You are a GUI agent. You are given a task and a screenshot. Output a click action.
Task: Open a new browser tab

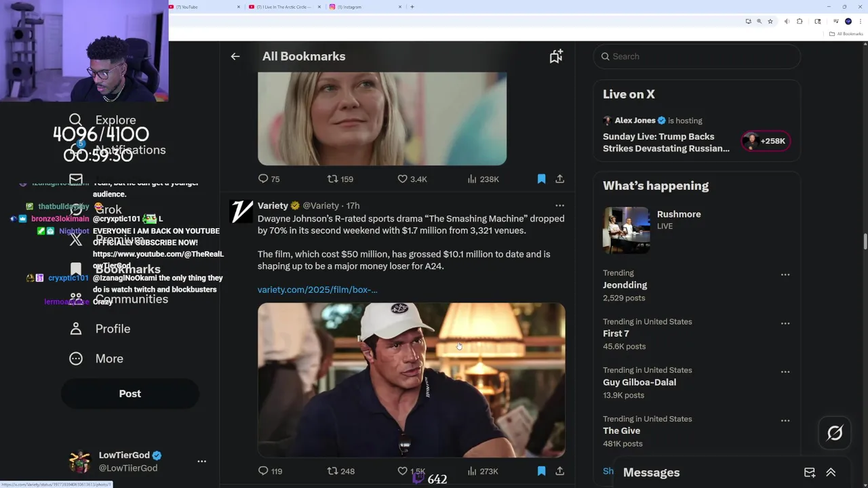point(412,7)
